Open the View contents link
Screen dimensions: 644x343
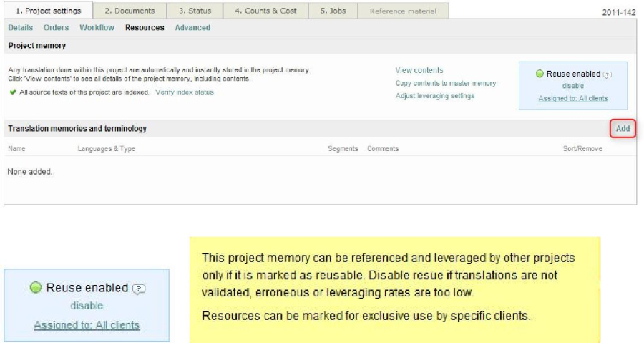[419, 70]
